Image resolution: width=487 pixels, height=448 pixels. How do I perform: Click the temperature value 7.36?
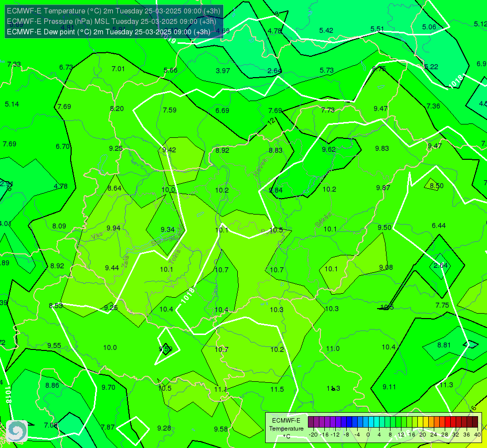[x=433, y=106]
